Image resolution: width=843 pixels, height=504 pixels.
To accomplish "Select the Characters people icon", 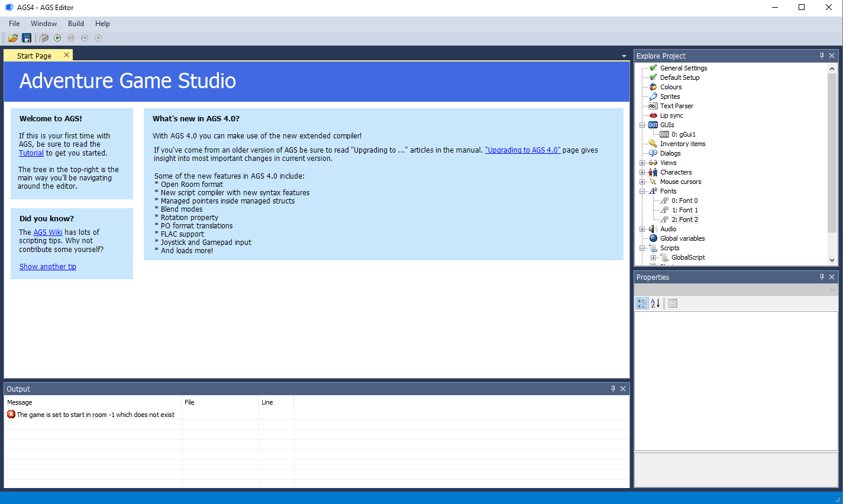I will click(x=653, y=172).
